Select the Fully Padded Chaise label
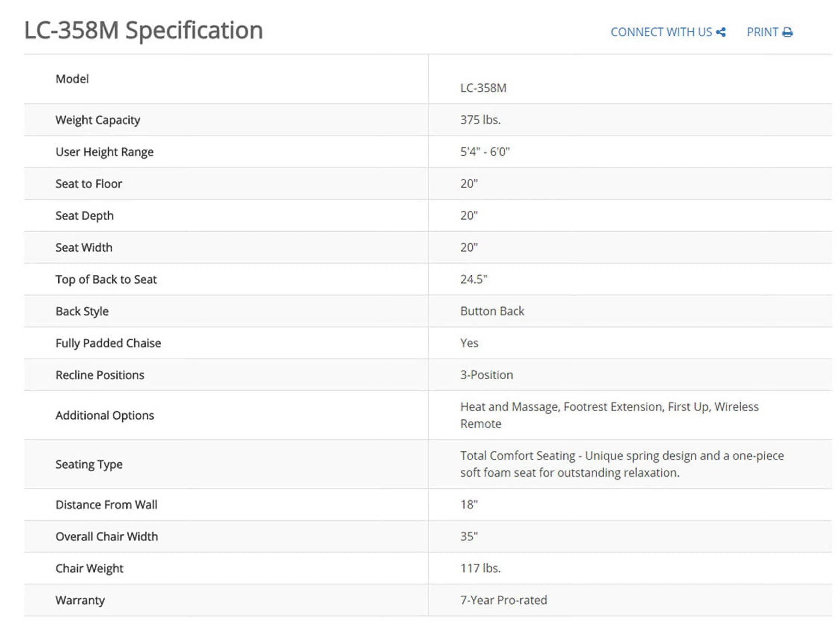Image resolution: width=840 pixels, height=639 pixels. click(108, 343)
